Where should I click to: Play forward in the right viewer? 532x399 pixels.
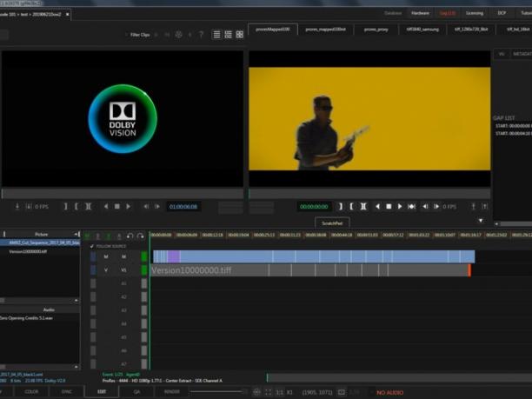(x=400, y=206)
